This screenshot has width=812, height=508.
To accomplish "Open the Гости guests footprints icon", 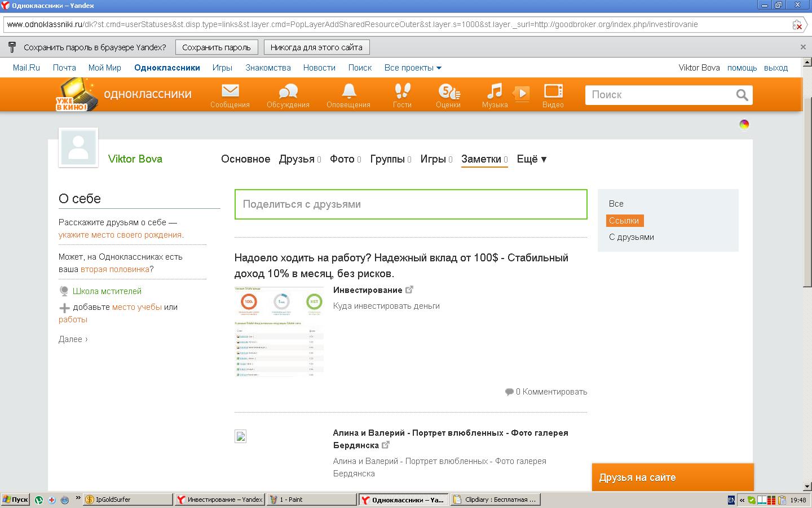I will click(x=402, y=95).
